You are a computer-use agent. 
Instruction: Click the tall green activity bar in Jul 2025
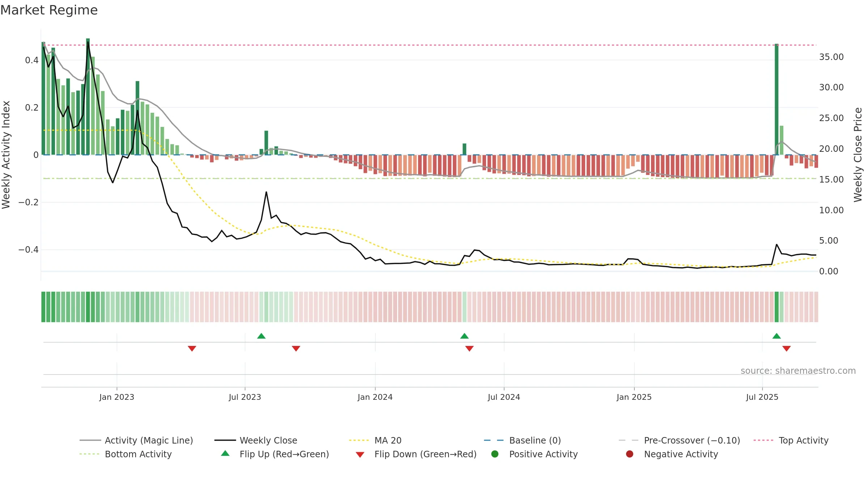point(776,99)
